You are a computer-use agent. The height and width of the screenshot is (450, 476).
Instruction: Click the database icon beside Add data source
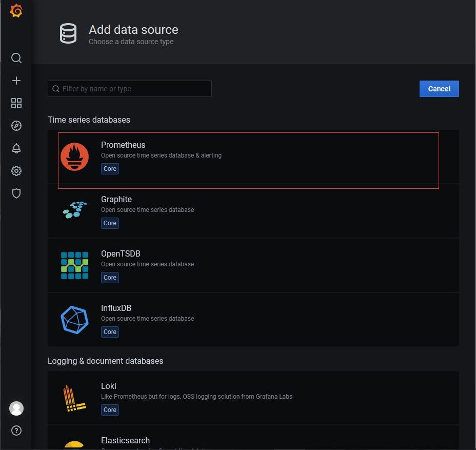(x=68, y=33)
